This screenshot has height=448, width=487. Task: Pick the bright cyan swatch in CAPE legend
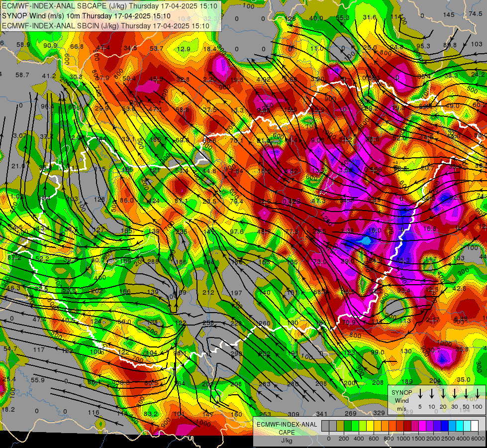pos(460,426)
